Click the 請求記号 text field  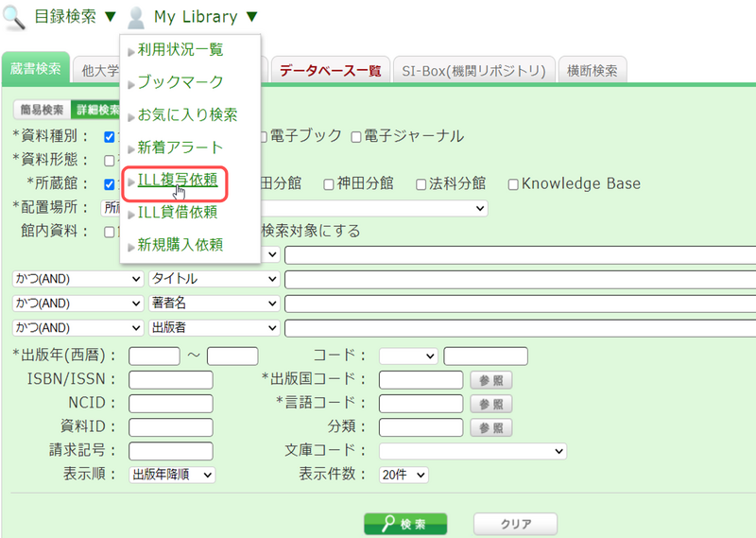tap(171, 451)
